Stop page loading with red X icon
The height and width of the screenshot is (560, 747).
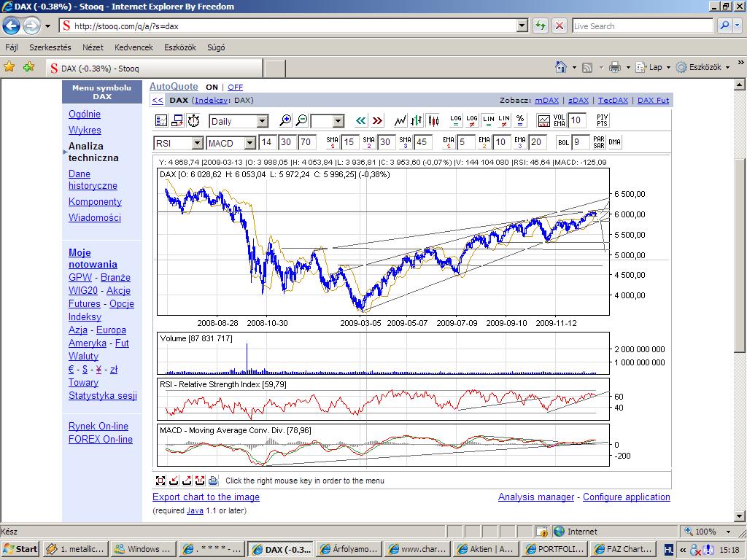pyautogui.click(x=560, y=26)
